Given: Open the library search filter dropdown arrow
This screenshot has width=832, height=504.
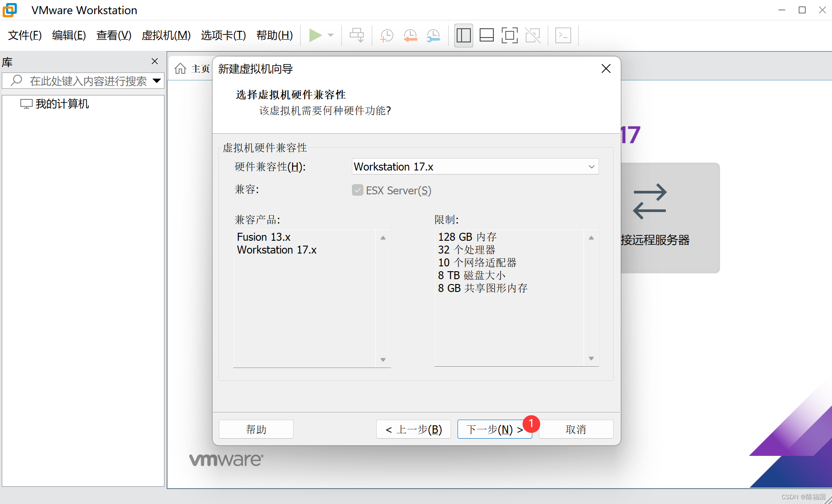Looking at the screenshot, I should click(156, 81).
